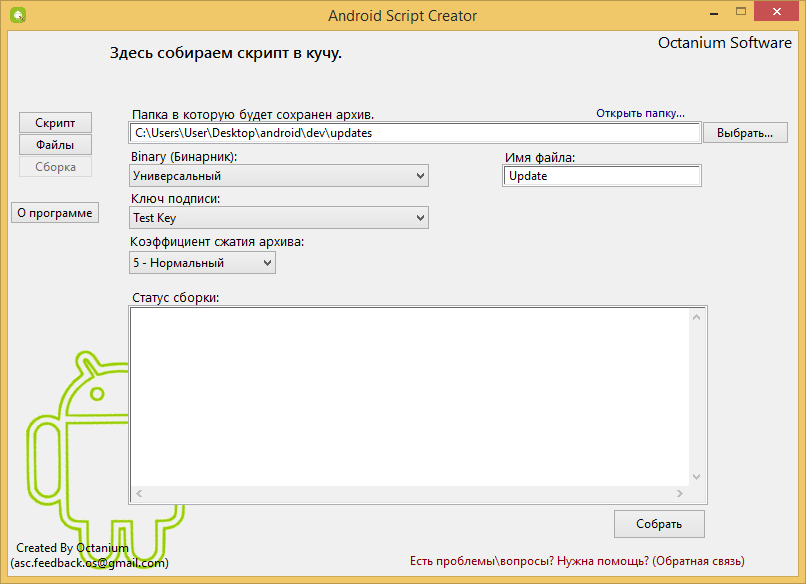This screenshot has width=806, height=584.
Task: Expand the Binary (Бинарник) dropdown
Action: pyautogui.click(x=279, y=176)
